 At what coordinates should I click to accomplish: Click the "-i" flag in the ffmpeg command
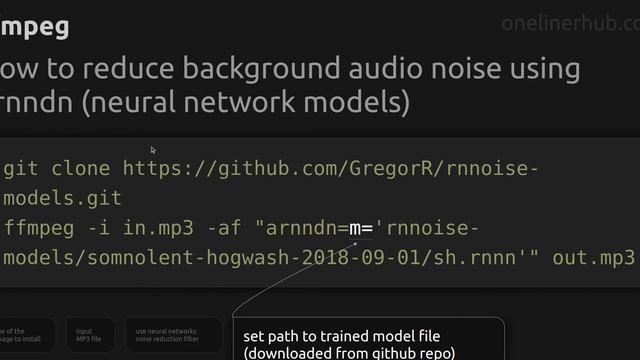tap(99, 228)
